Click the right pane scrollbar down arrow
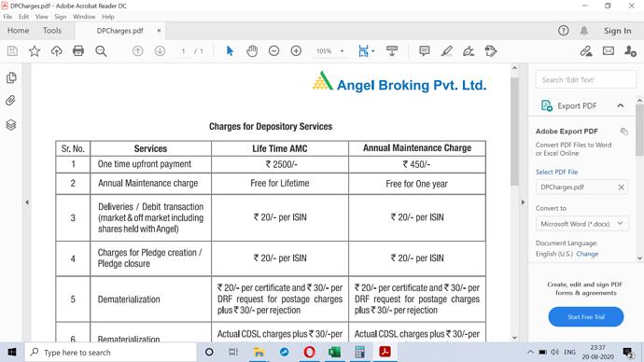Screen dimensions: 644x362 (x=639, y=258)
